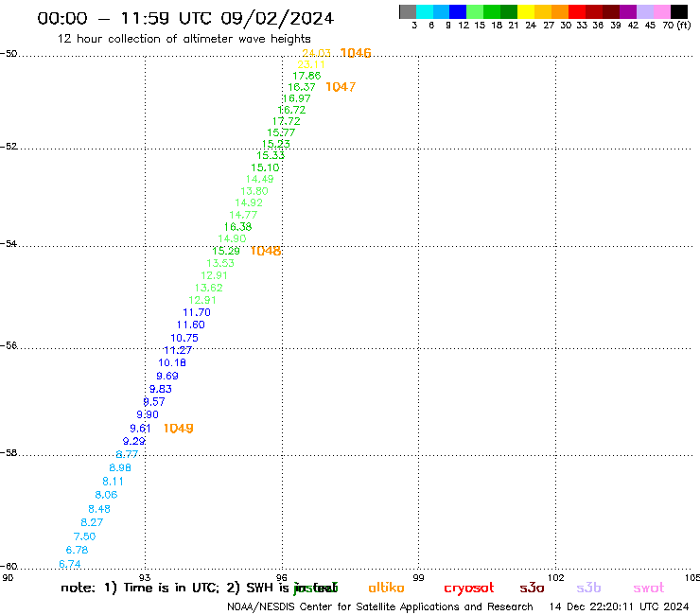Viewport: 700px width, 615px height.
Task: Click the 'altika' satellite legend label
Action: [386, 588]
